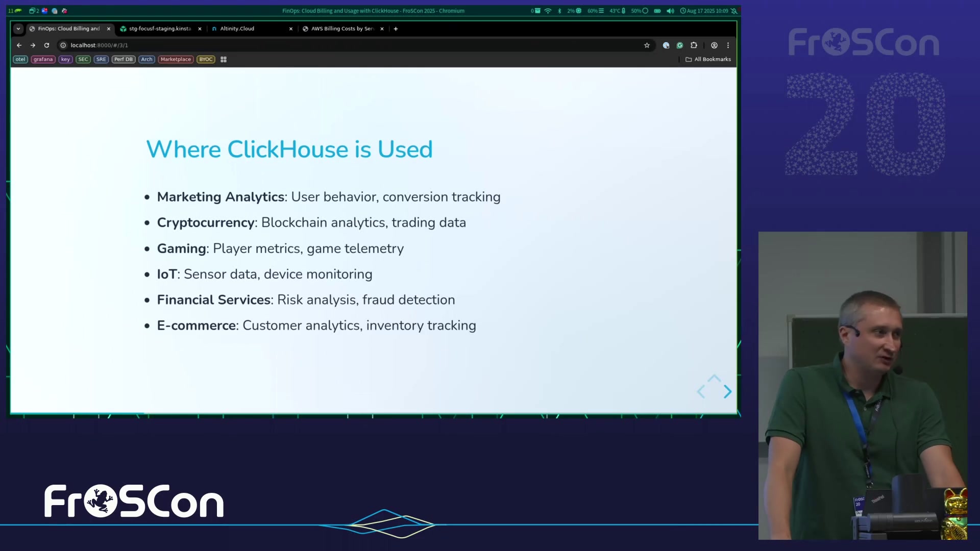Screen dimensions: 980x551
Task: Open the Slack icon in the top bar
Action: click(x=64, y=11)
